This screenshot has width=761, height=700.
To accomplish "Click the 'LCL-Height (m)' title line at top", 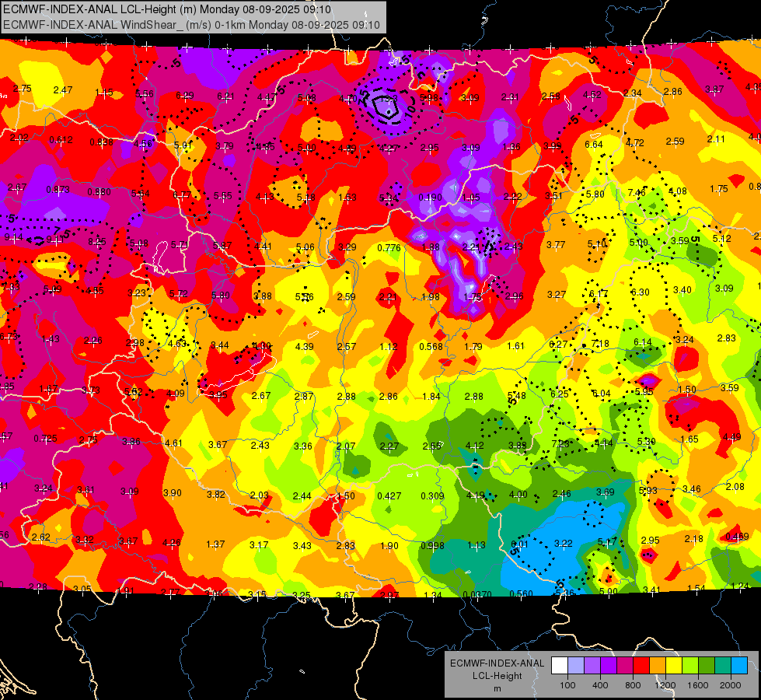I will click(167, 9).
